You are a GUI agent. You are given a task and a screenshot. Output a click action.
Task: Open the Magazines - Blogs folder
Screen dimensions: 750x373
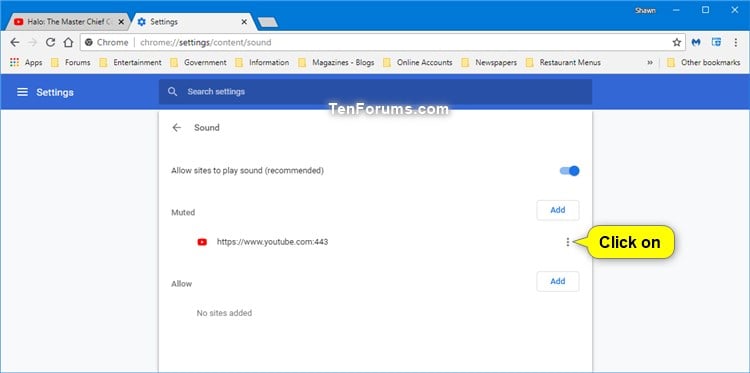pos(336,63)
